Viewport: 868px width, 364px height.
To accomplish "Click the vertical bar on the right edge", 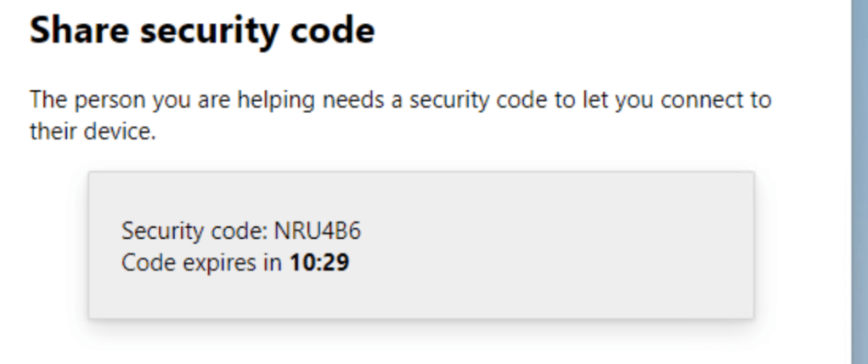I will click(859, 182).
